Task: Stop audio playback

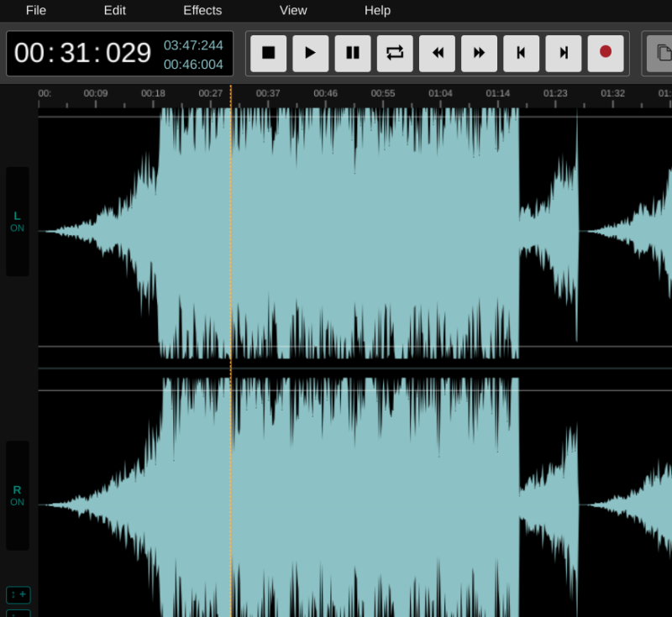Action: pyautogui.click(x=268, y=53)
